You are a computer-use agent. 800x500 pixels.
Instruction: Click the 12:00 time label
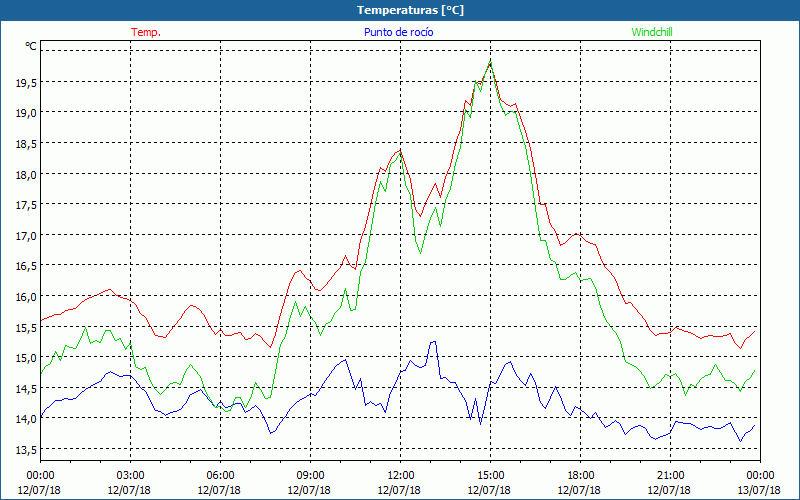[401, 476]
